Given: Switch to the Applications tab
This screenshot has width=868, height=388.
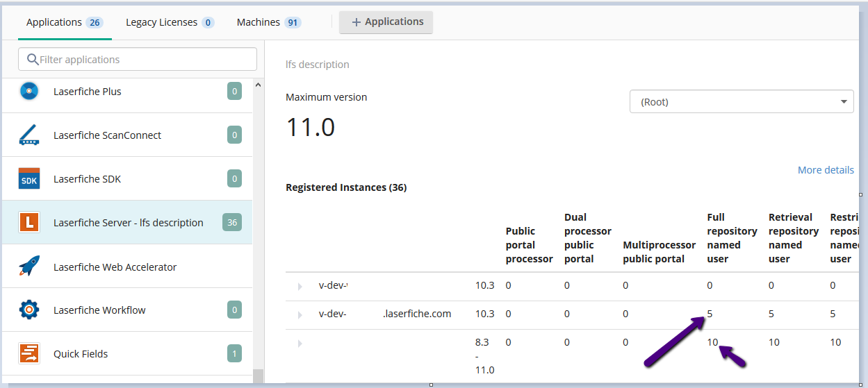Looking at the screenshot, I should click(x=64, y=22).
